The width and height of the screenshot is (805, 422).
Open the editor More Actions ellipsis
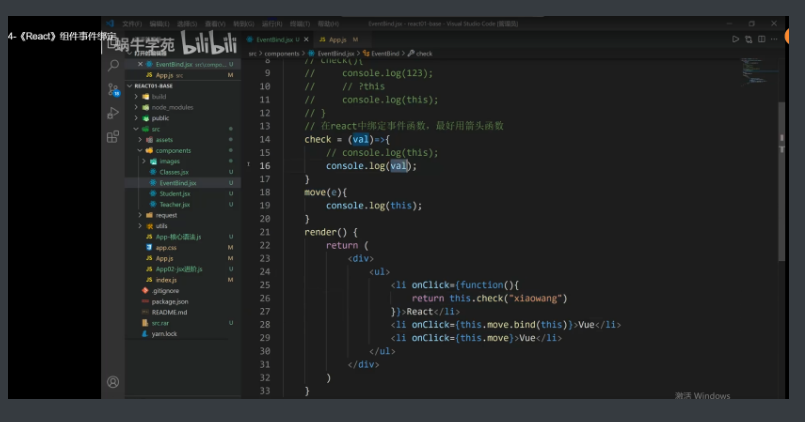pos(774,40)
